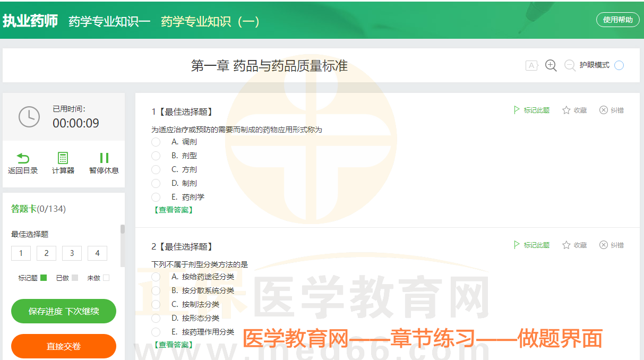Click 保存进度 下次继续 button
The image size is (644, 360).
[x=63, y=311]
